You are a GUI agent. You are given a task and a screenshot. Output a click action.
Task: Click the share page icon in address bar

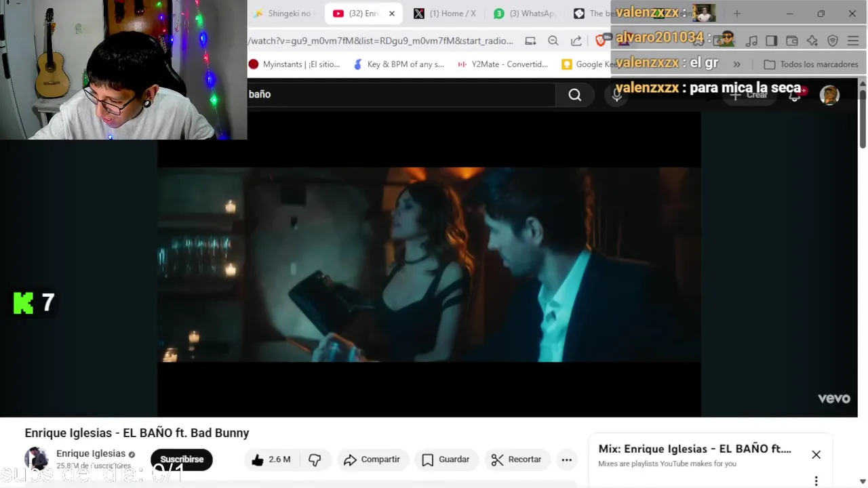[x=576, y=41]
